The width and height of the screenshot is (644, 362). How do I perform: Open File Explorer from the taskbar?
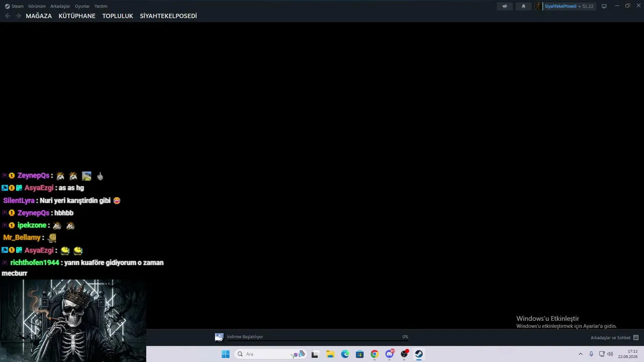coord(330,354)
